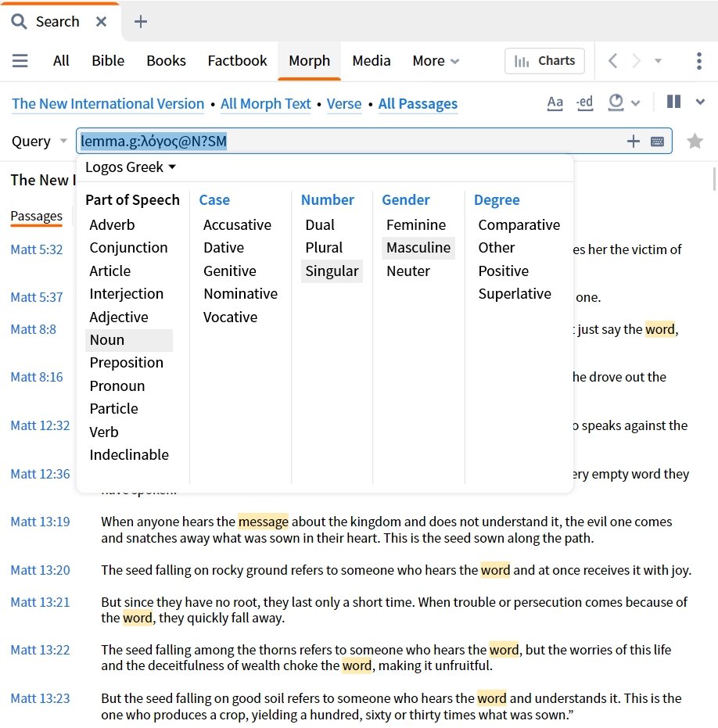Expand the More search types menu
The height and width of the screenshot is (728, 718).
click(436, 61)
